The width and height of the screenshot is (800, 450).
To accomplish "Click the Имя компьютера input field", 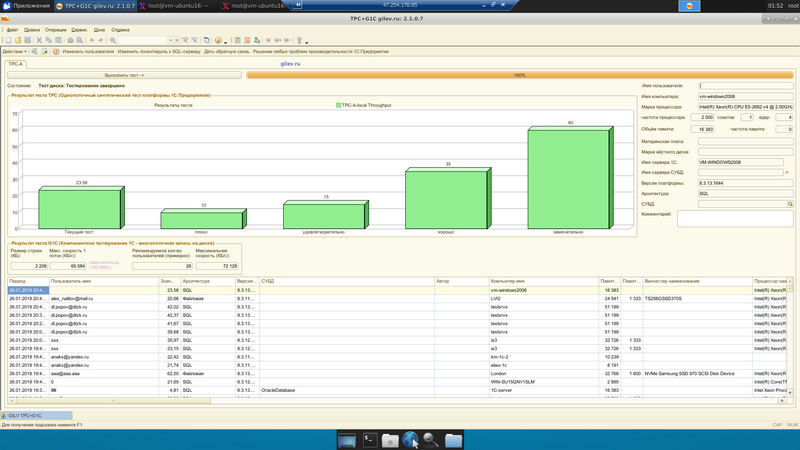I will pos(745,96).
